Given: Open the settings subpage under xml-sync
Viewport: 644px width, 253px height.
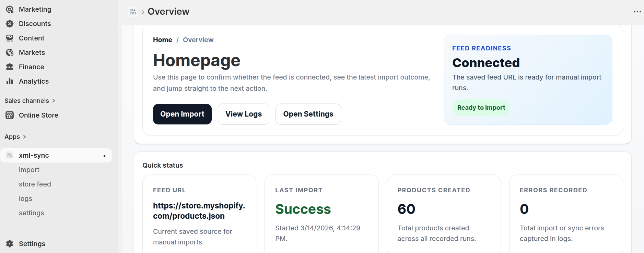Looking at the screenshot, I should tap(32, 213).
